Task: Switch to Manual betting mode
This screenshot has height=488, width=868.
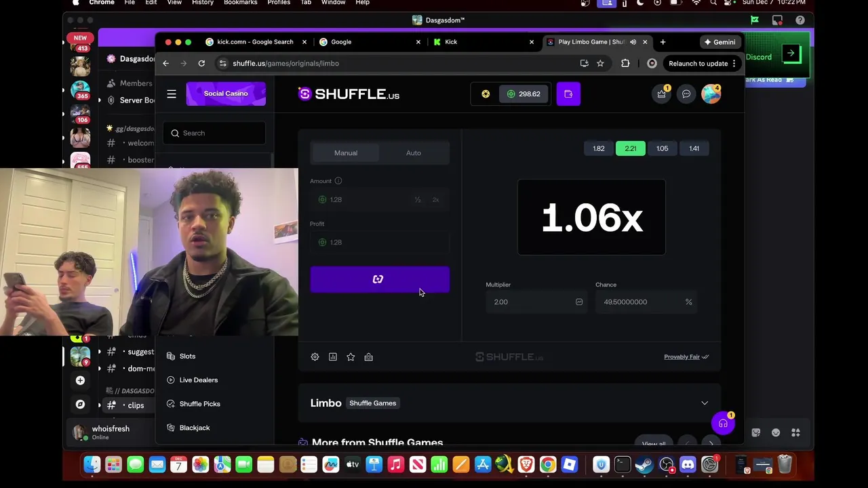Action: click(346, 152)
